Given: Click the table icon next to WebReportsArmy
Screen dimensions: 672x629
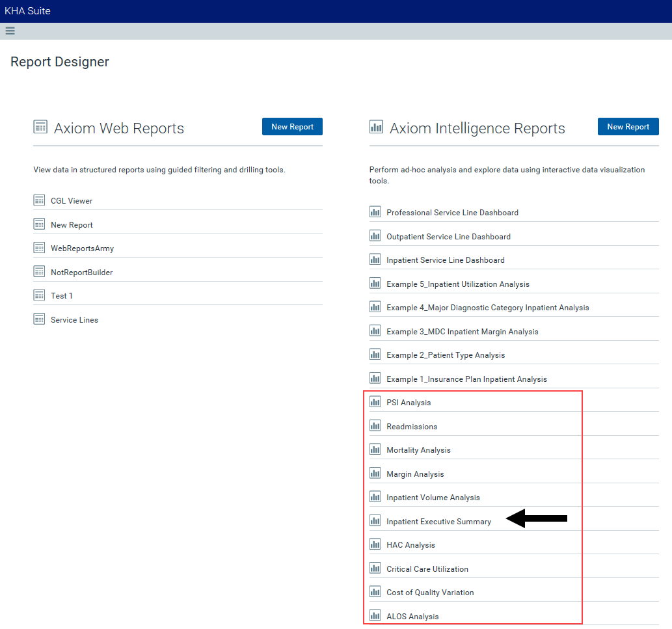Looking at the screenshot, I should (40, 248).
